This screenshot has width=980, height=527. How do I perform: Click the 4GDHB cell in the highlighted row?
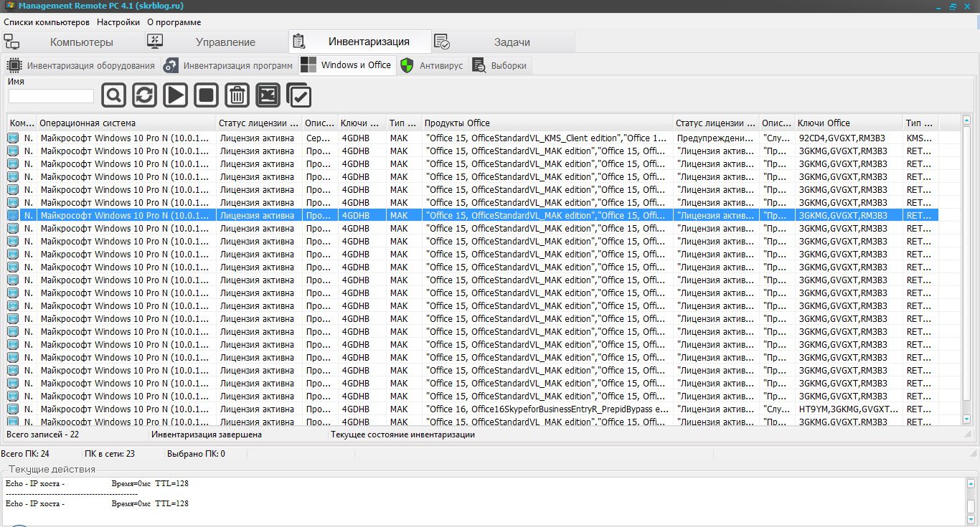pyautogui.click(x=362, y=215)
